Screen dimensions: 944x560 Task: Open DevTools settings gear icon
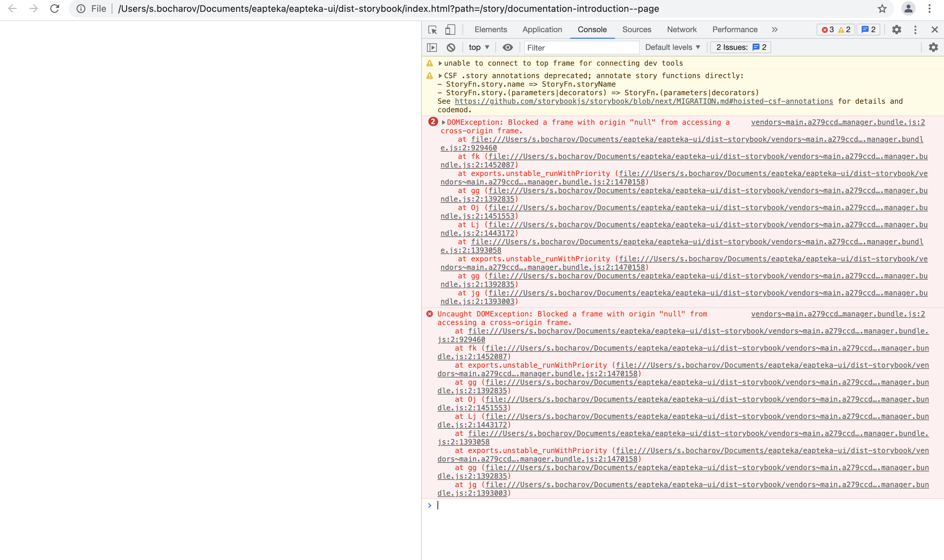(x=896, y=30)
